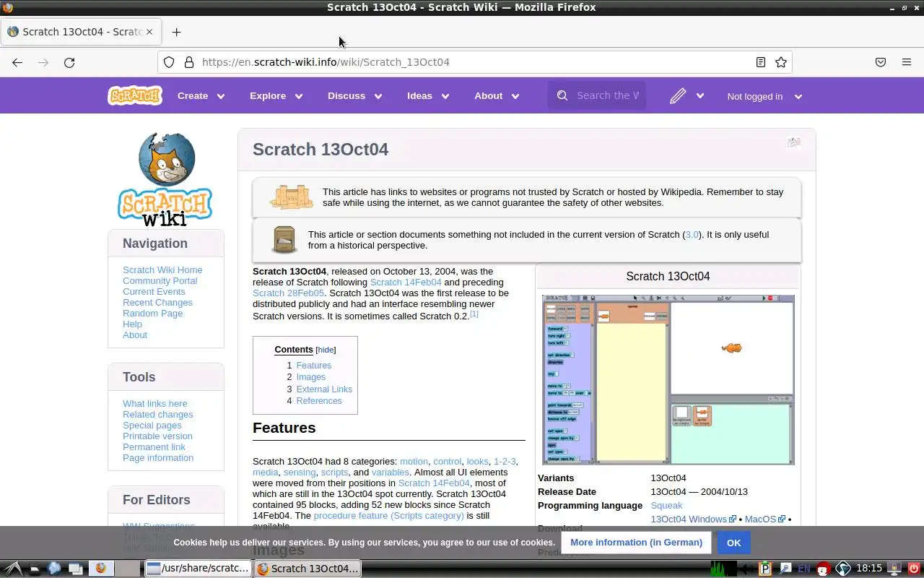This screenshot has height=578, width=924.
Task: Bookmark this page with the star icon
Action: 780,62
